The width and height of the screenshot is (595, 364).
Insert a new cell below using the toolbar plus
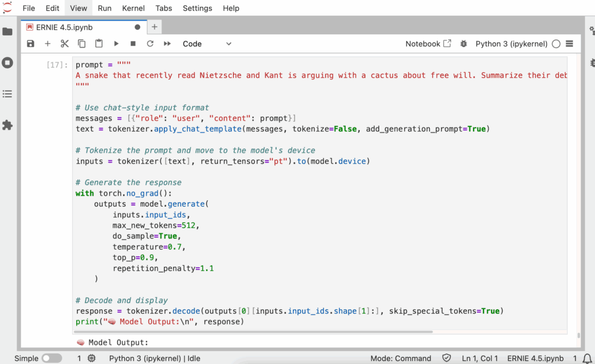pos(48,44)
